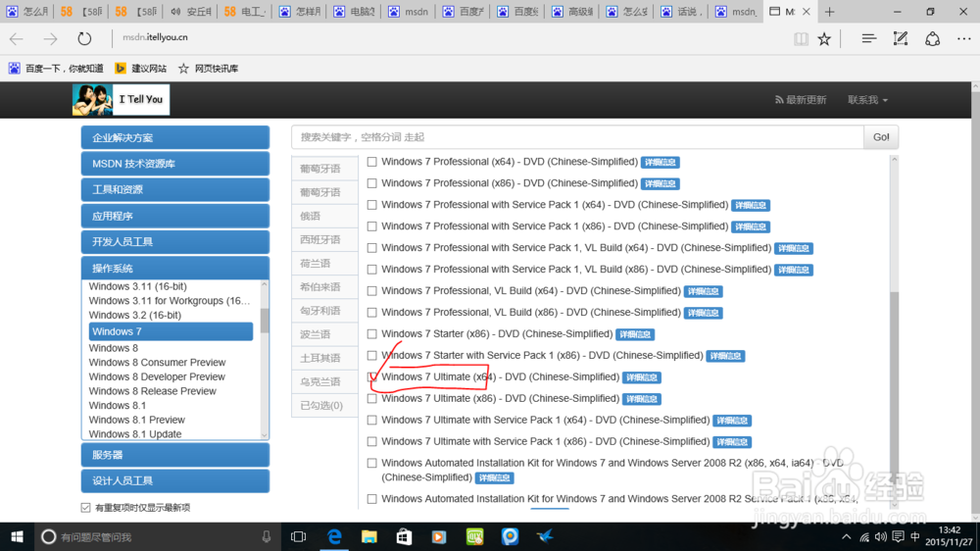980x551 pixels.
Task: Open the orange video player taskbar icon
Action: click(x=439, y=536)
